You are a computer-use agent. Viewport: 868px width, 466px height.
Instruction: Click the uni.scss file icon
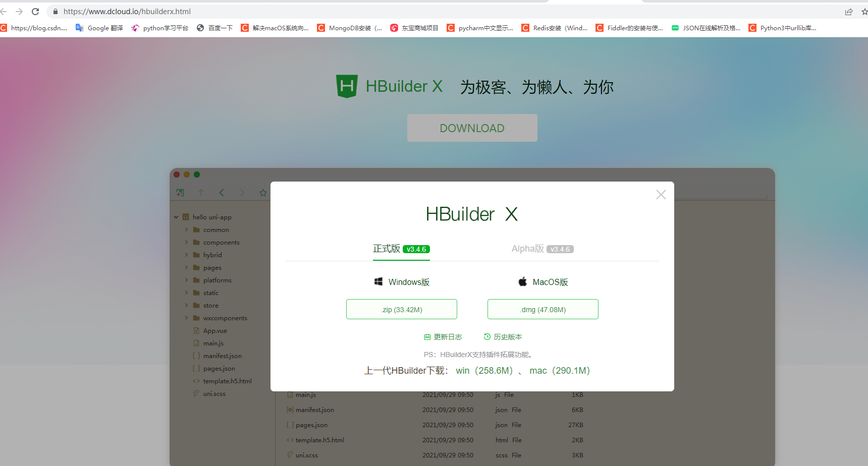click(197, 393)
